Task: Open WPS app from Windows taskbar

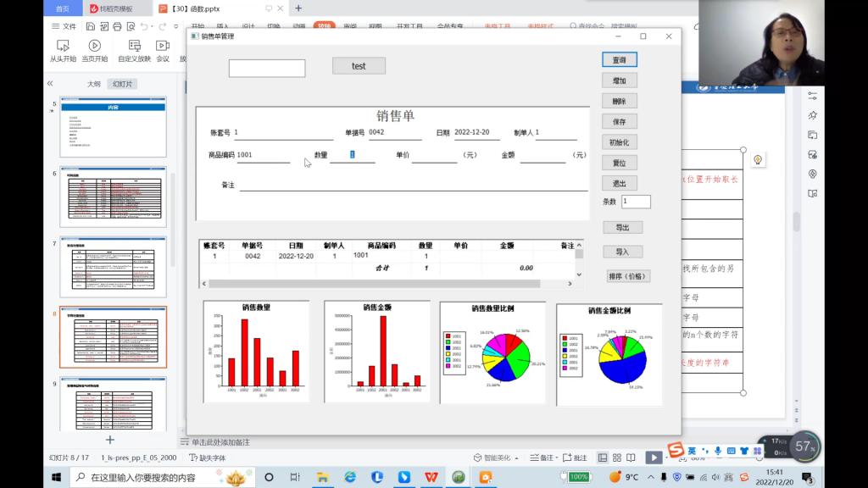Action: [x=431, y=477]
